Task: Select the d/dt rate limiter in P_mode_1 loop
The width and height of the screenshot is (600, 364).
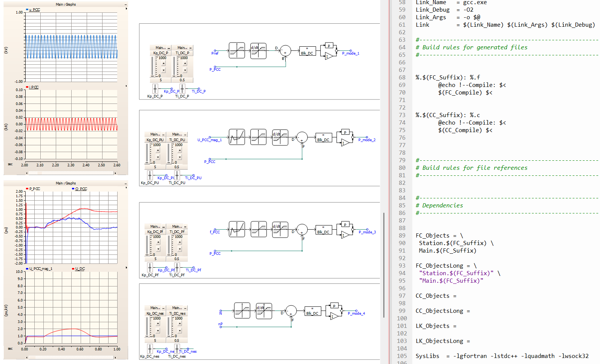Action: (x=258, y=50)
